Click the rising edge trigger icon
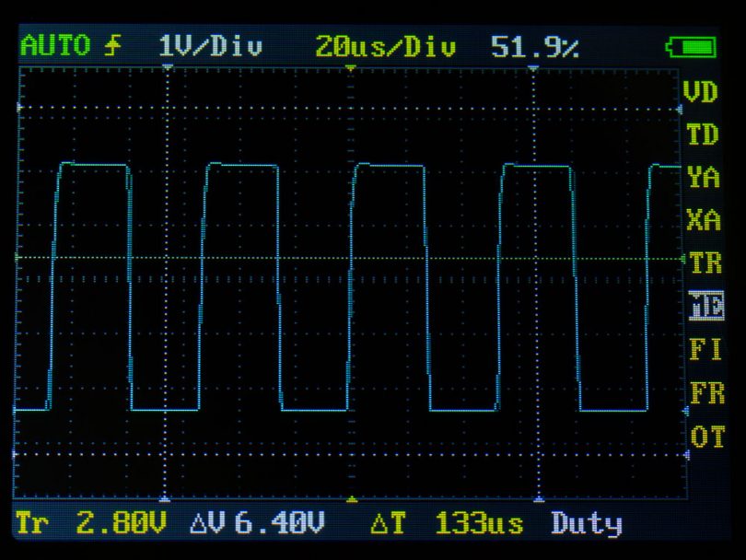The height and width of the screenshot is (560, 746). 111,46
